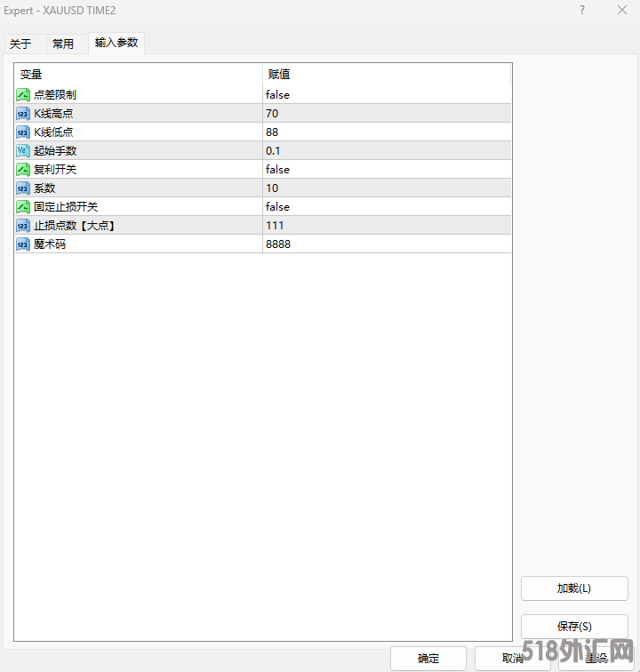Screen dimensions: 640x672
Task: Click the integer icon beside K线高点
Action: (x=23, y=114)
